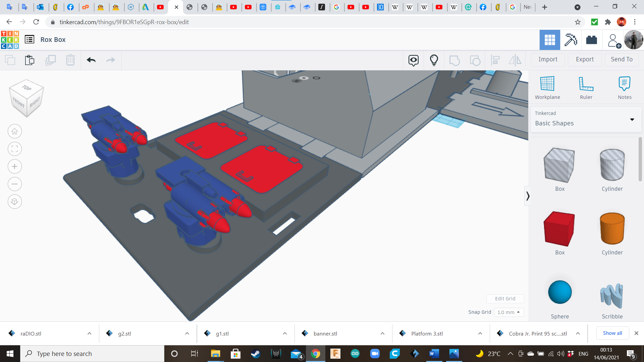Click the Undo arrow

(91, 60)
